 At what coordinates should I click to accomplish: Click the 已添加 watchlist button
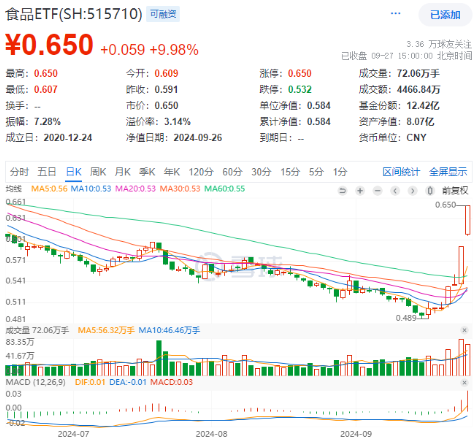(445, 15)
